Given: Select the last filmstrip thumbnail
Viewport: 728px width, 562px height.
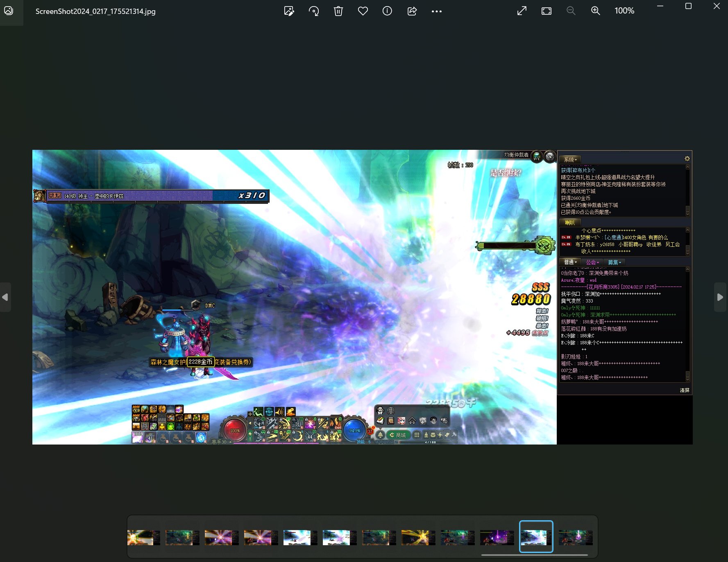Looking at the screenshot, I should (576, 537).
